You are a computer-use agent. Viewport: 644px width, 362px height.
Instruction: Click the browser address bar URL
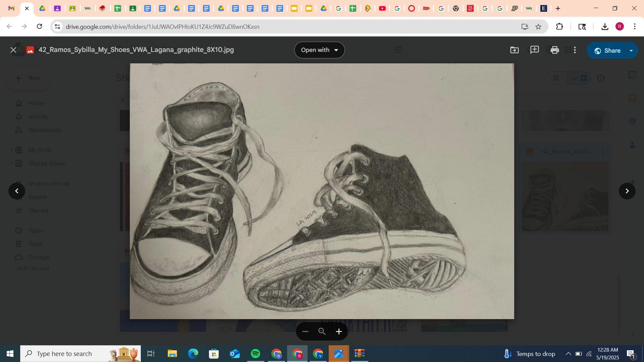162,27
